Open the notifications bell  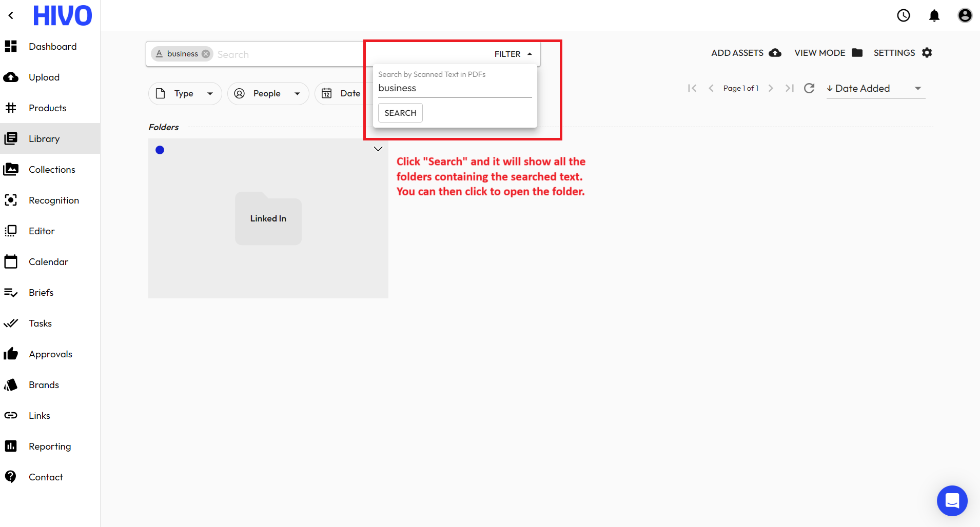coord(934,15)
